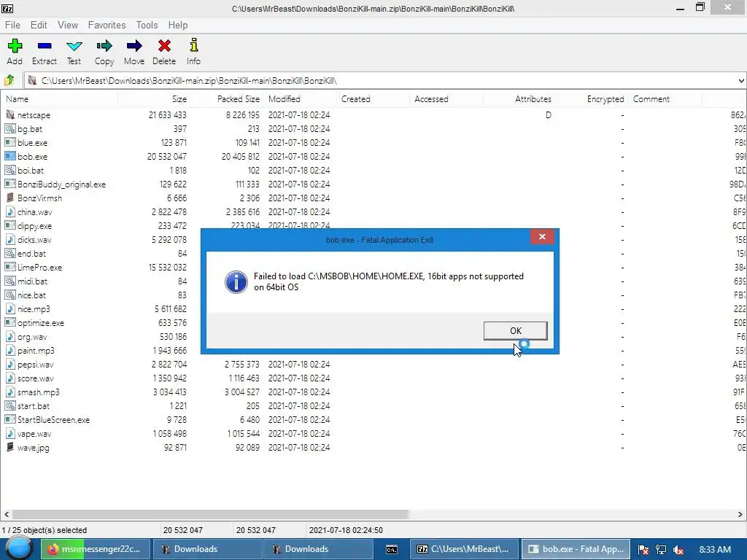
Task: Click the 7-Zip title bar icon
Action: (x=7, y=8)
